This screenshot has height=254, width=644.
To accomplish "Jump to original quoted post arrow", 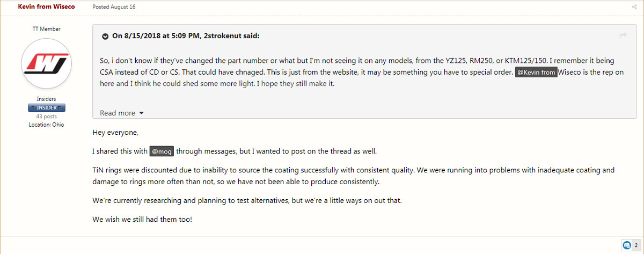I will pyautogui.click(x=623, y=35).
